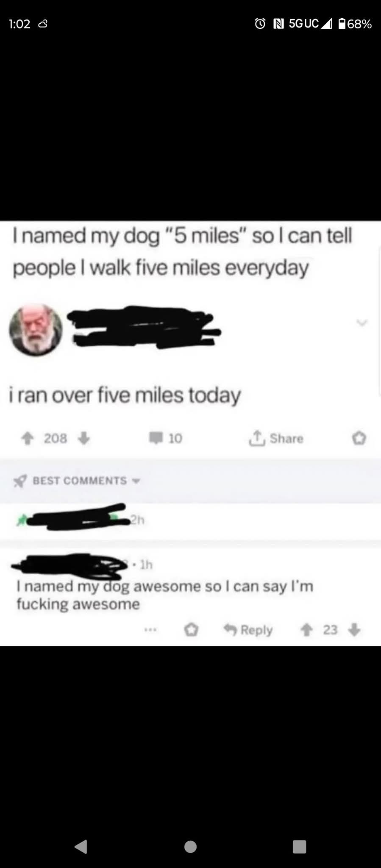This screenshot has height=868, width=381.
Task: Downvote the comment with 23 points
Action: pyautogui.click(x=354, y=630)
